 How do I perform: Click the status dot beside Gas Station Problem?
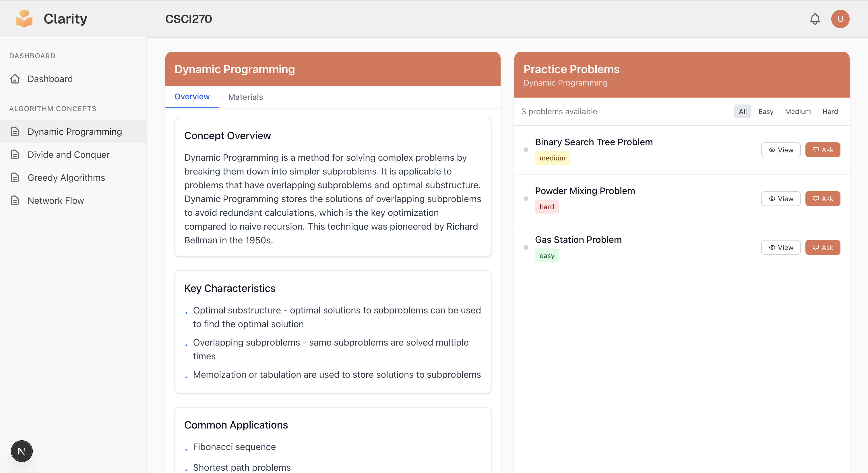pyautogui.click(x=526, y=248)
